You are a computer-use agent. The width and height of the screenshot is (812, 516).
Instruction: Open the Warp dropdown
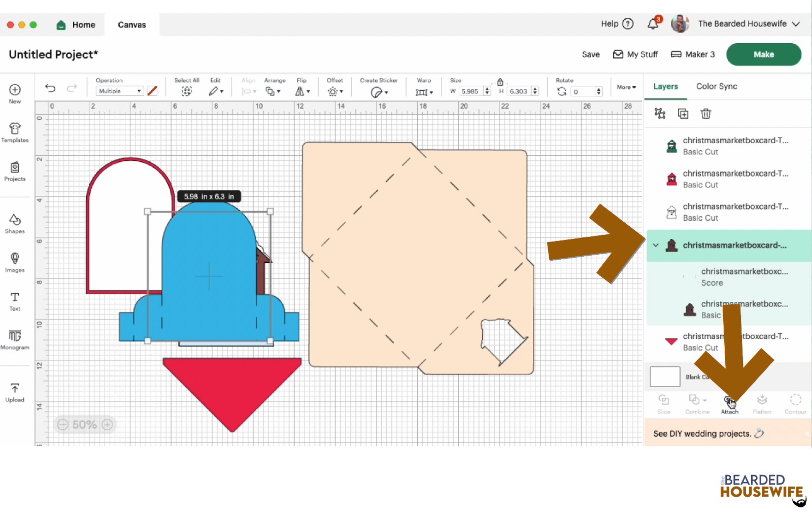click(424, 92)
